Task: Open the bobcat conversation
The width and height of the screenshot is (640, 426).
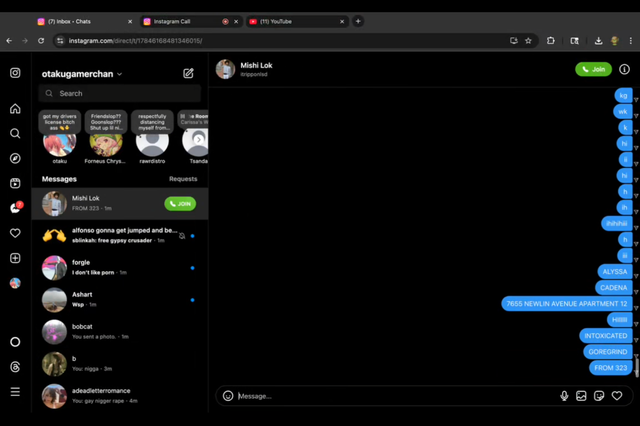Action: 120,332
